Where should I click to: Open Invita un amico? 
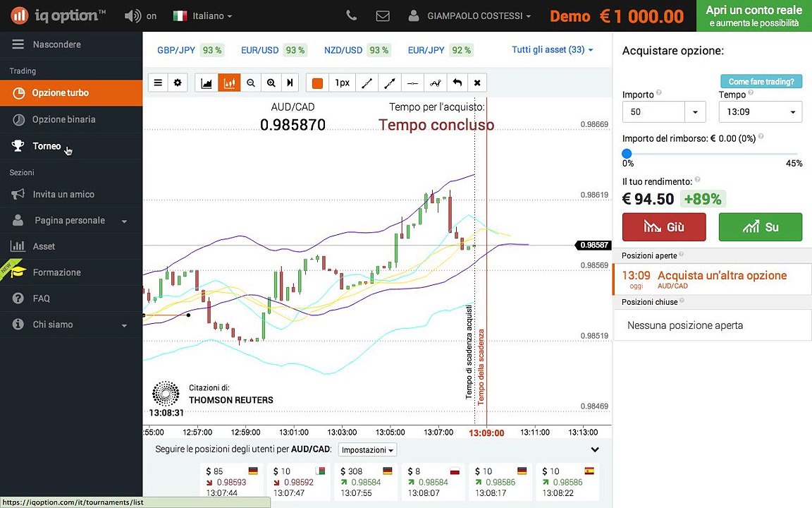point(71,195)
